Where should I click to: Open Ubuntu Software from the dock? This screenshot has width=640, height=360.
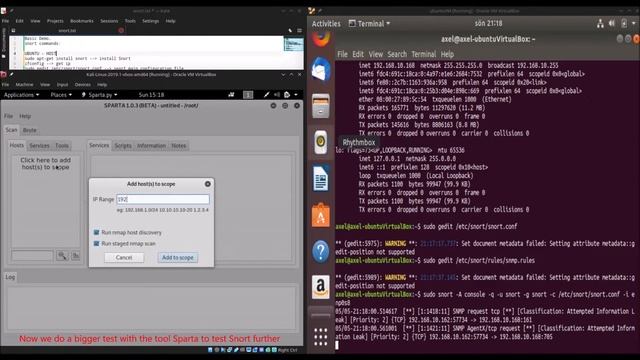[x=321, y=215]
